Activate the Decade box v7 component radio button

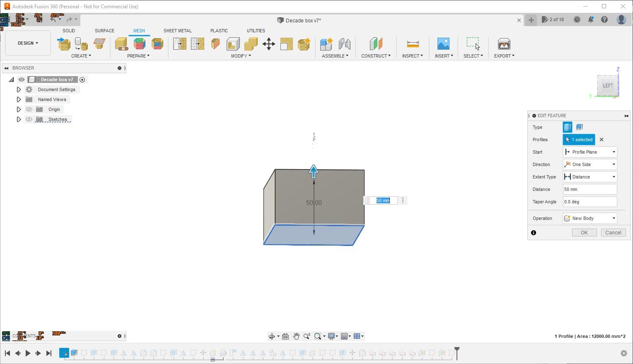[x=82, y=80]
